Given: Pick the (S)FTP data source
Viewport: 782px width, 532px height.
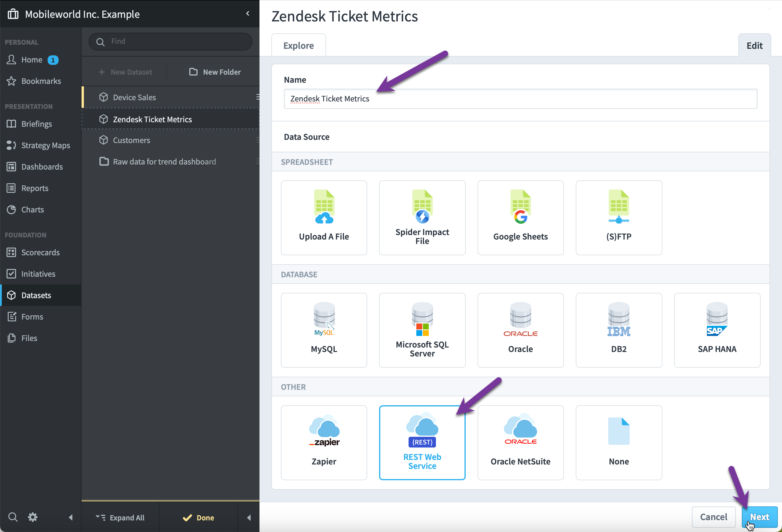Looking at the screenshot, I should pyautogui.click(x=618, y=218).
